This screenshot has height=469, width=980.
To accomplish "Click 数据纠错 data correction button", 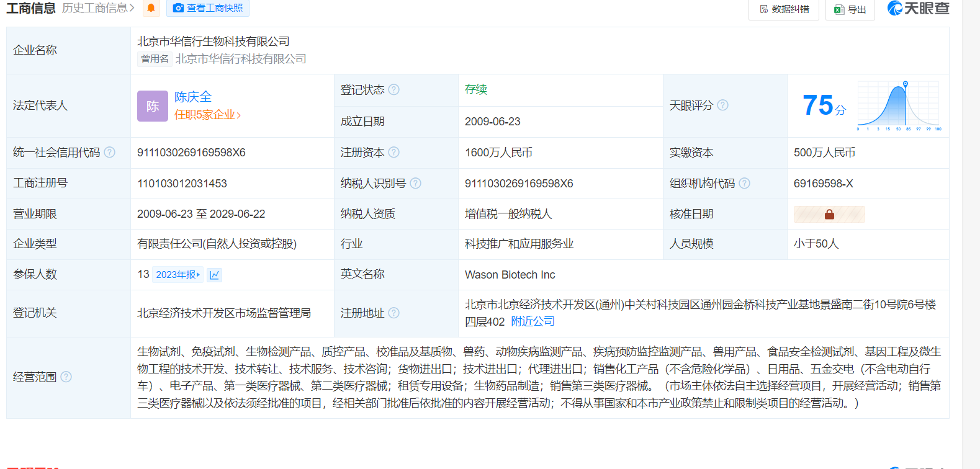I will click(784, 9).
